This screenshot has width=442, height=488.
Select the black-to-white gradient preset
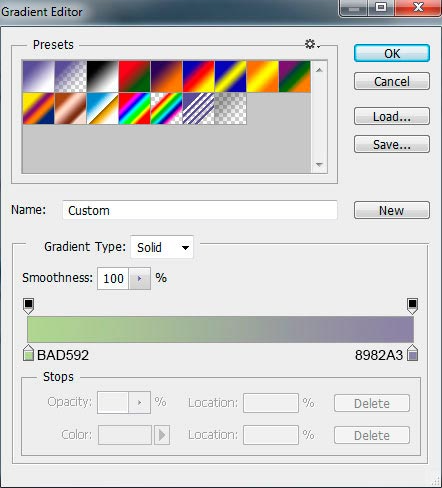click(102, 76)
